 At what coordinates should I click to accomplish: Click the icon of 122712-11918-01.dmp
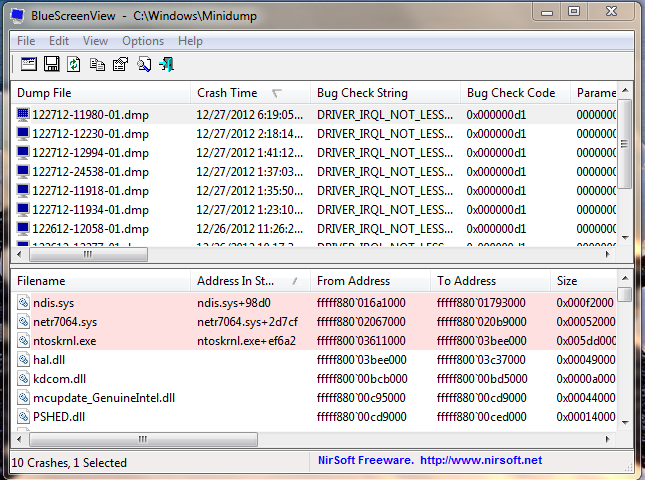tap(23, 191)
